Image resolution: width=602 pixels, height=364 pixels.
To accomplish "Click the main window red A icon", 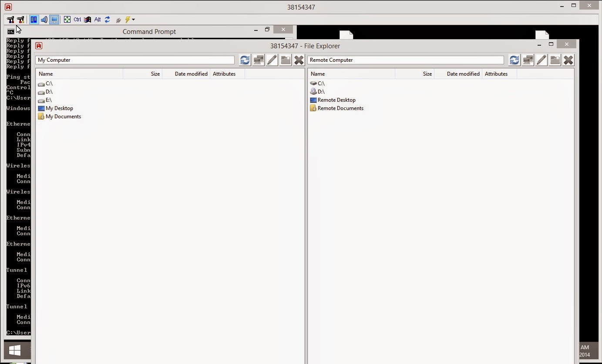I will pos(8,7).
